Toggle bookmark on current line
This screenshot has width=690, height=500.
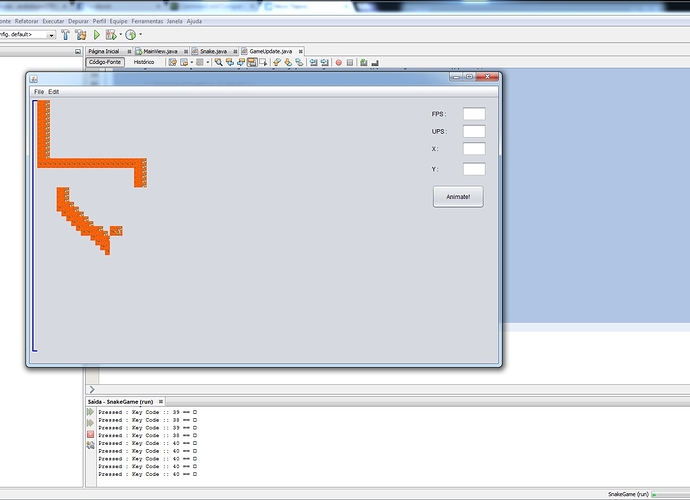point(299,62)
